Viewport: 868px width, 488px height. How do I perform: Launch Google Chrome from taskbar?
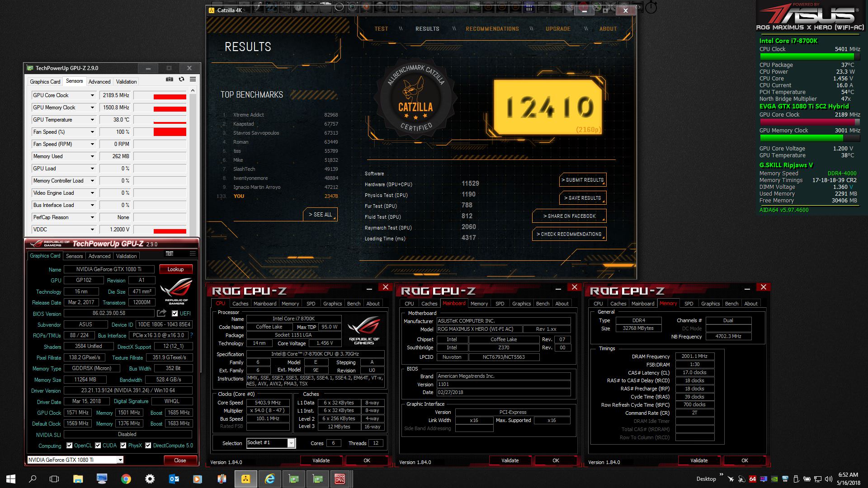tap(126, 479)
